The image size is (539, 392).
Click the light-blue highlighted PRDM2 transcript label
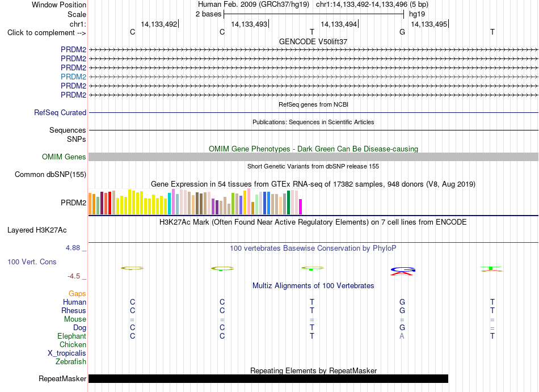pyautogui.click(x=73, y=77)
